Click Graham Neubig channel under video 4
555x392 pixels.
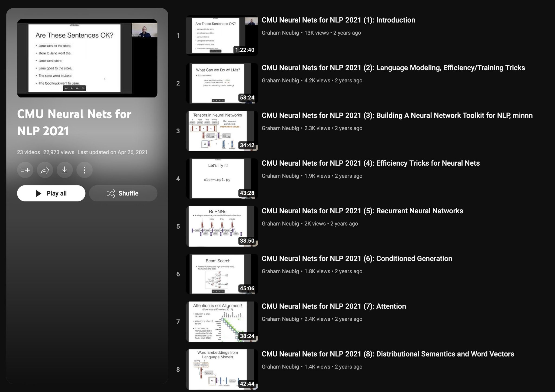(280, 176)
